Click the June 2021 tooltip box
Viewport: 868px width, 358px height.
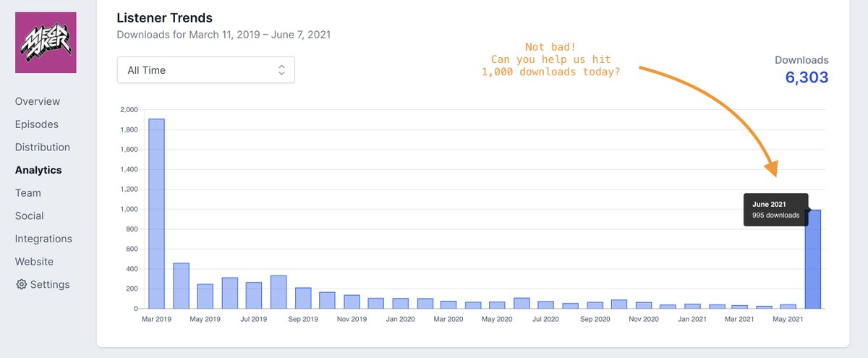[x=775, y=210]
